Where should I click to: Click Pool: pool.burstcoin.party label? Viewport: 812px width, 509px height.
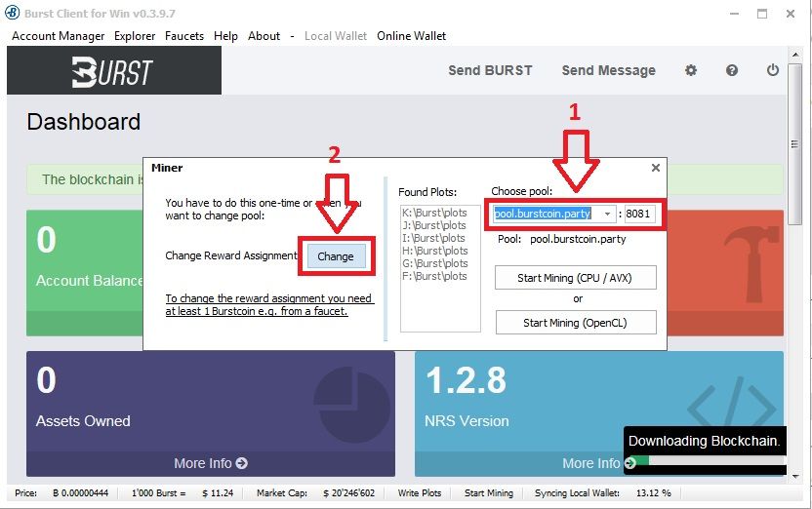tap(562, 239)
